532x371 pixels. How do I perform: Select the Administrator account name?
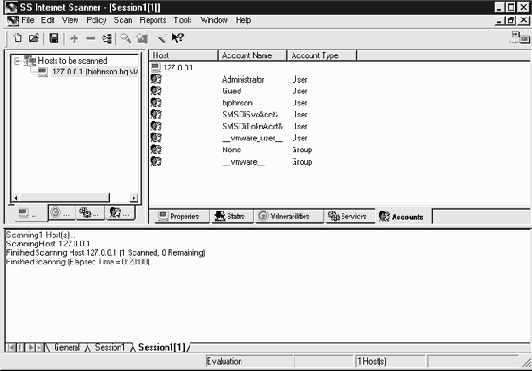243,79
